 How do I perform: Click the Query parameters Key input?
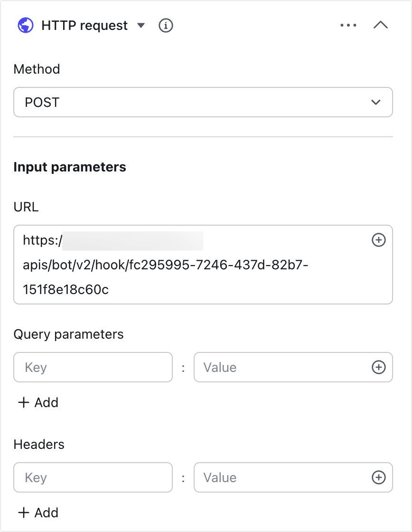click(93, 367)
